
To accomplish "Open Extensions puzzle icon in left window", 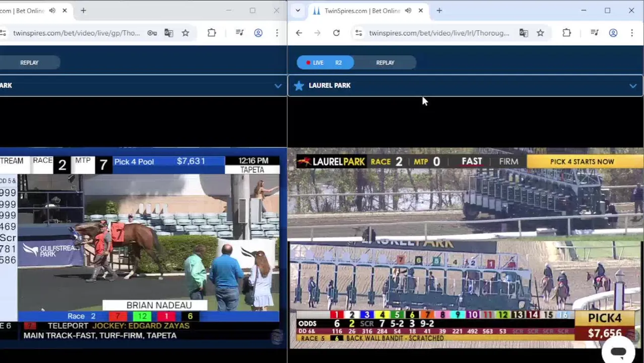I will point(212,33).
